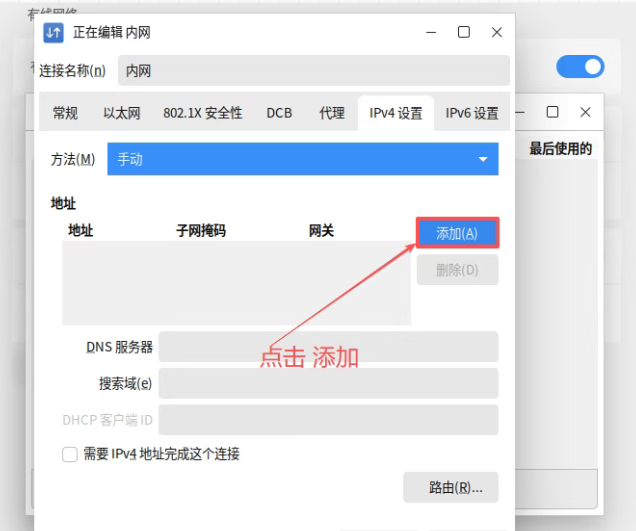Select the DCB tab

coord(279,113)
